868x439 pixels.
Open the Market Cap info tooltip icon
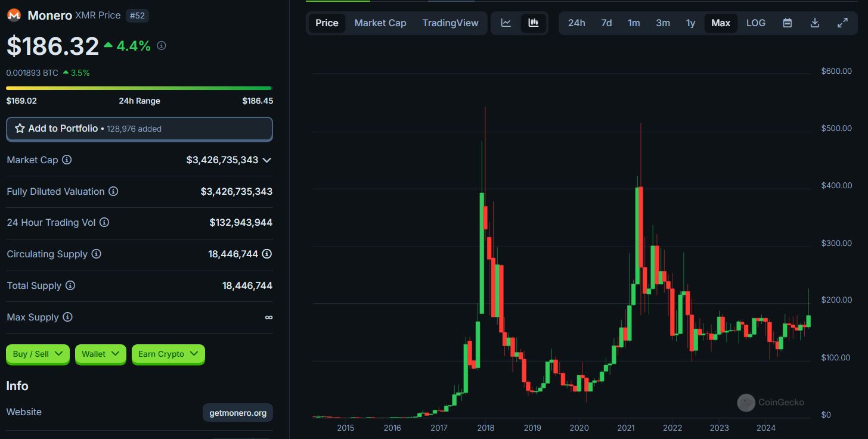[x=67, y=160]
